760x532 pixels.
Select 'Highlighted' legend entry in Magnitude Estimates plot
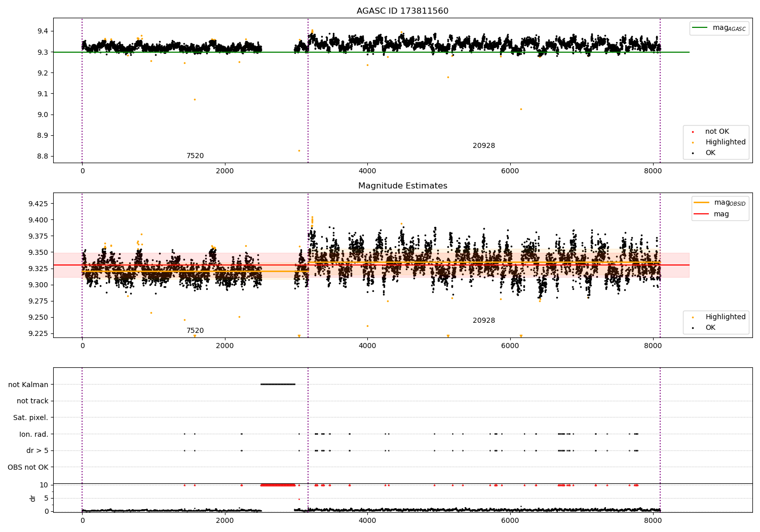pos(725,317)
